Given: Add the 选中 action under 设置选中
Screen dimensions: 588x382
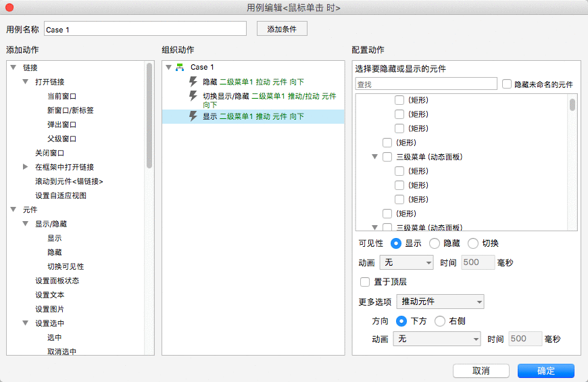Looking at the screenshot, I should point(54,337).
